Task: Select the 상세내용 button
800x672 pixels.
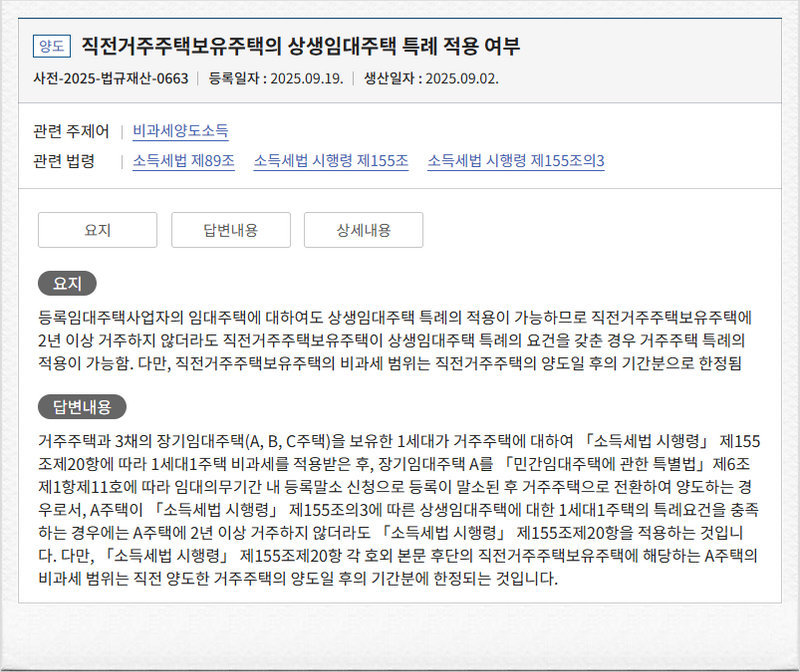Action: (x=363, y=230)
